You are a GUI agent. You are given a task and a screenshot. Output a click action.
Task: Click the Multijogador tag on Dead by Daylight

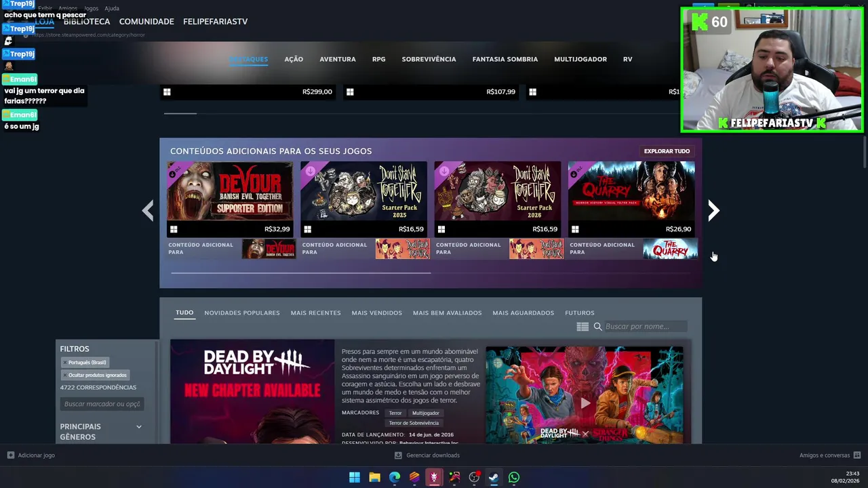[x=426, y=413]
